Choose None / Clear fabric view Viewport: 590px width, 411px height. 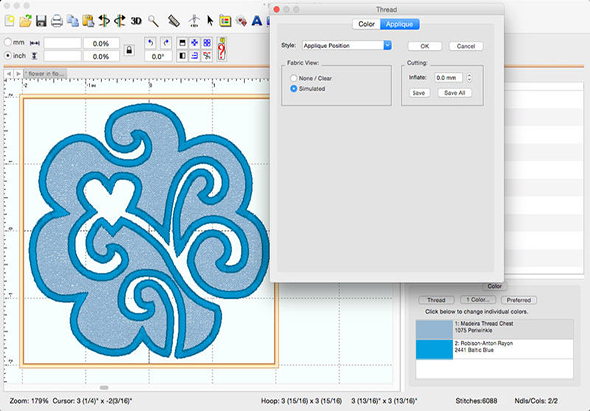click(293, 78)
